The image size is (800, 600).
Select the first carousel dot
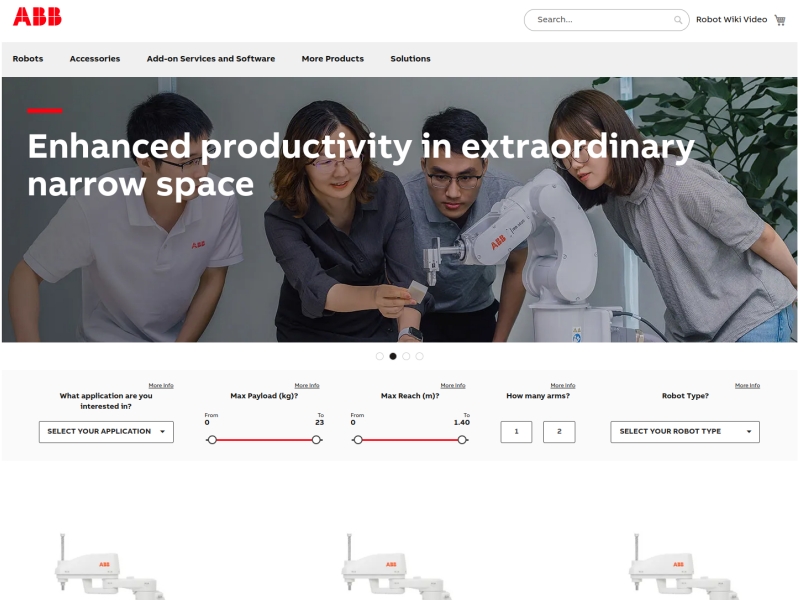coord(380,356)
